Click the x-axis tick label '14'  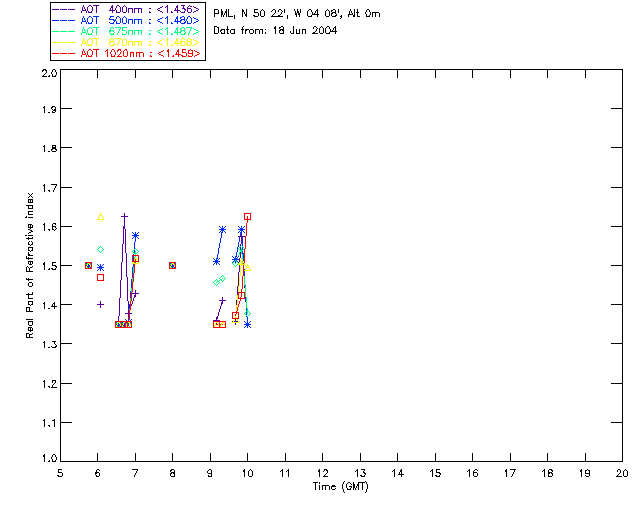[x=398, y=473]
